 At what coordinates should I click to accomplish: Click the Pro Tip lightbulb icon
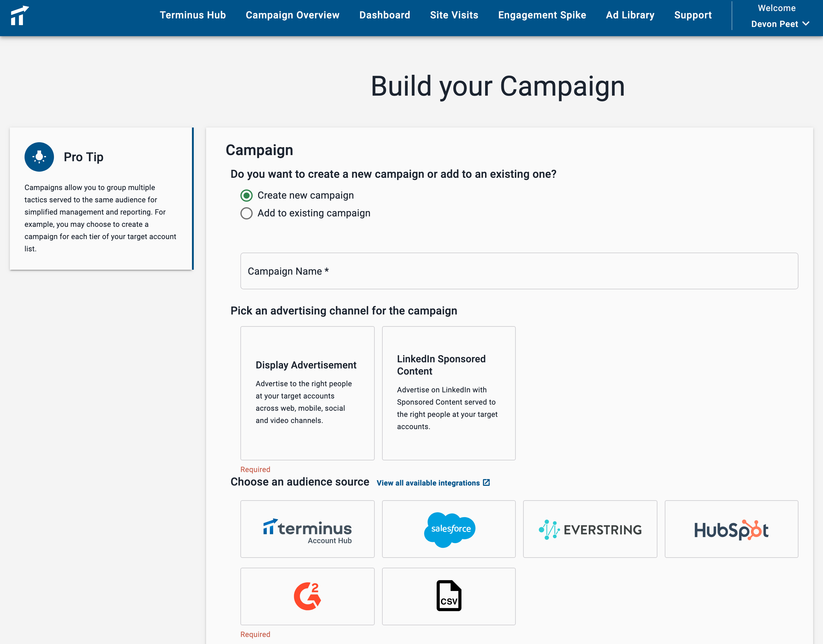[x=39, y=157]
